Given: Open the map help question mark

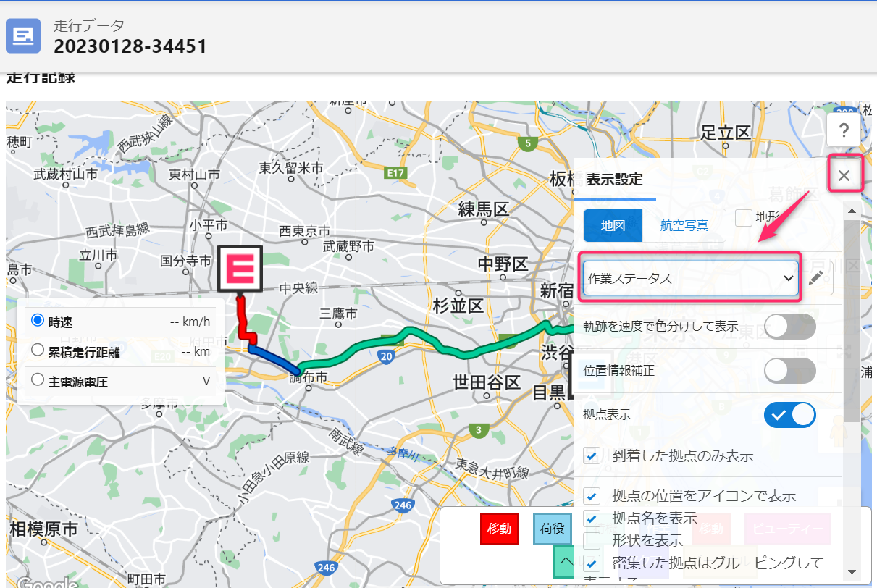Looking at the screenshot, I should (844, 131).
